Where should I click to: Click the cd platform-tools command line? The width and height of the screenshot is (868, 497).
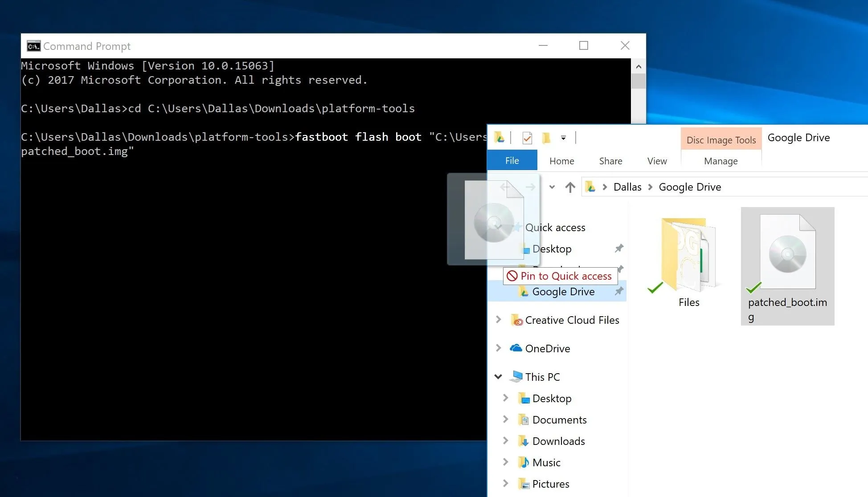pos(218,109)
